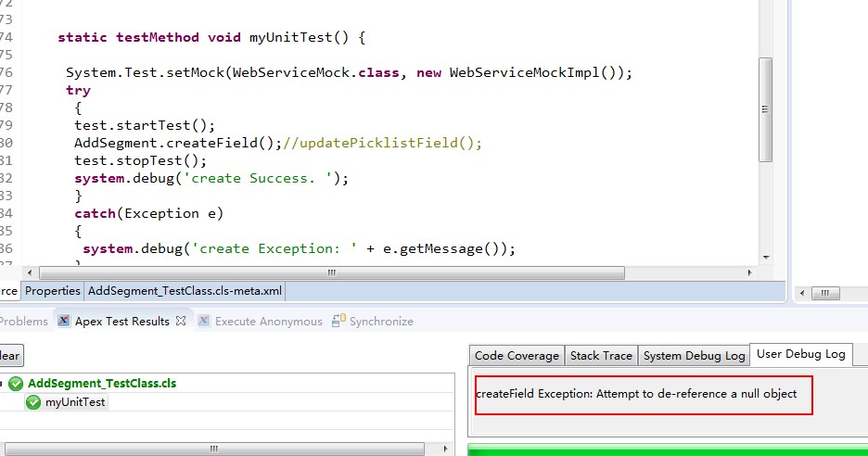
Task: Click the test results tree horizontal scrollbar thumb
Action: pyautogui.click(x=214, y=449)
